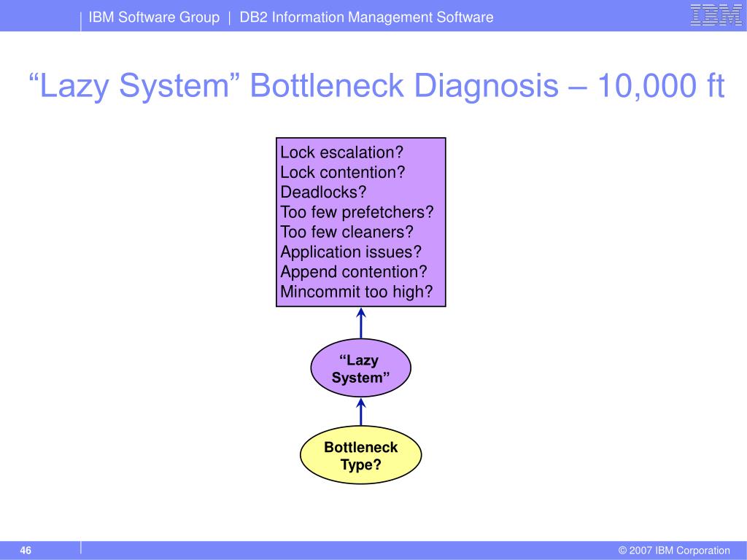The image size is (747, 560).
Task: Click "IBM Software Group" header text
Action: coord(154,17)
